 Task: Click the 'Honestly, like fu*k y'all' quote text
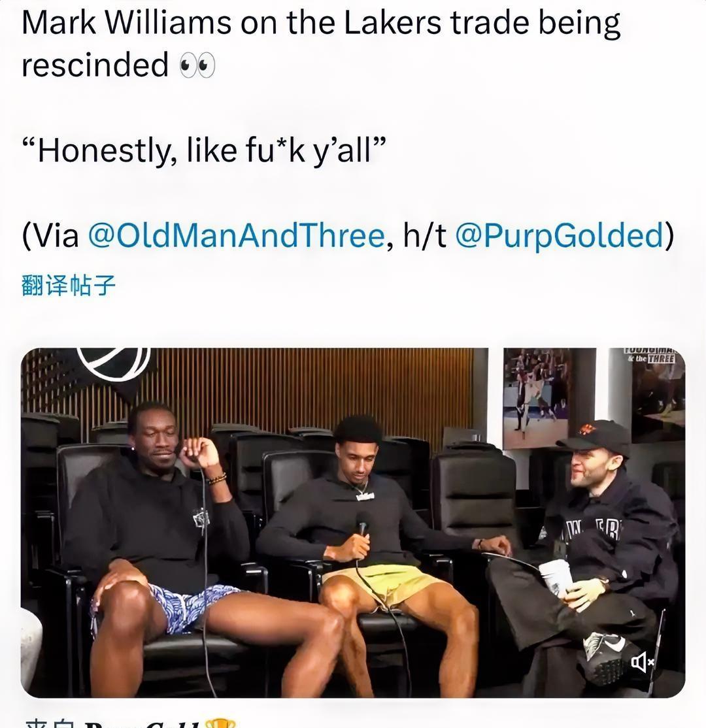coord(204,150)
